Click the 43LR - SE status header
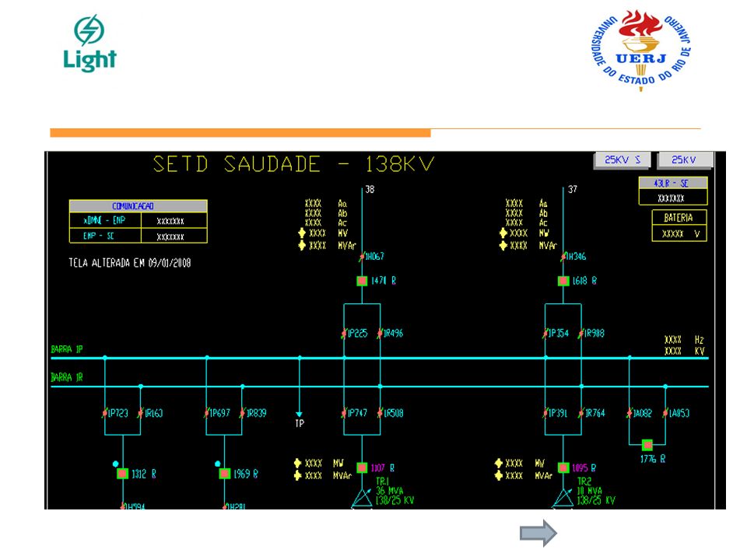Viewport: 747px width, 560px height. (672, 184)
